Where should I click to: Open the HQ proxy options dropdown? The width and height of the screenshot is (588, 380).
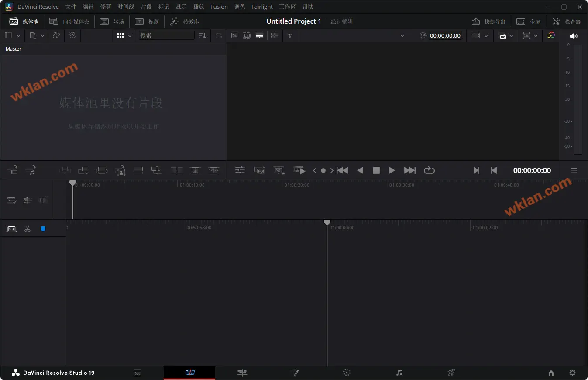pyautogui.click(x=511, y=36)
